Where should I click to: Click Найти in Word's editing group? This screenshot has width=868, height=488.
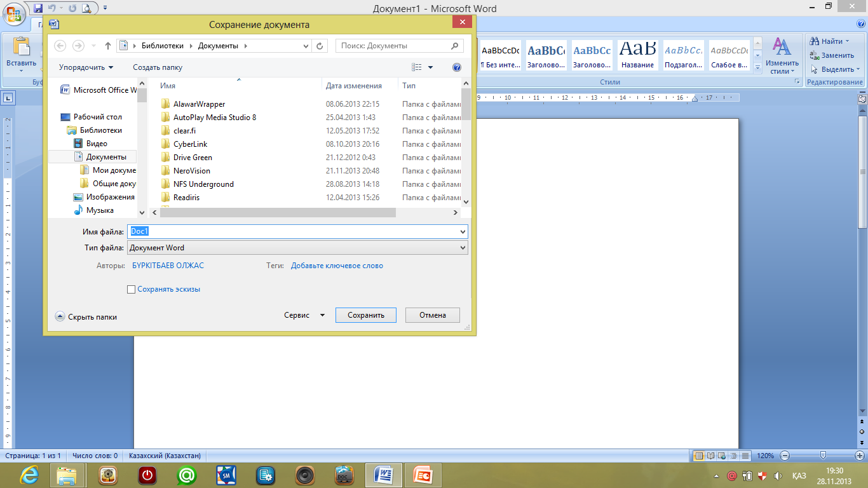point(830,41)
